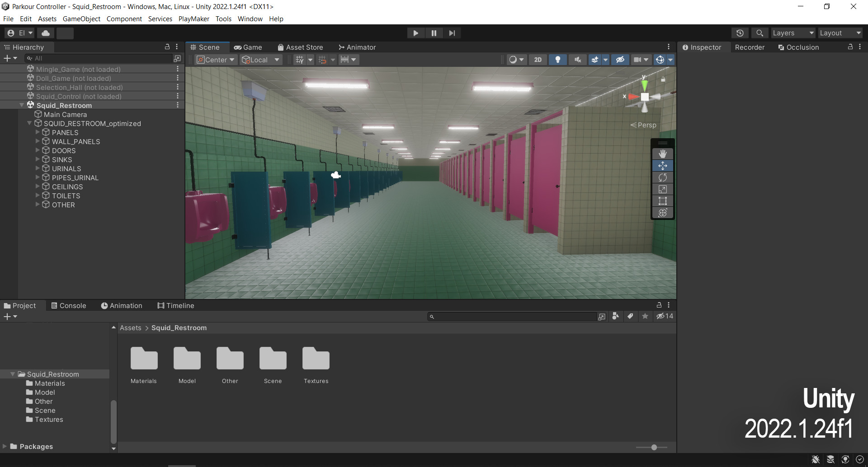This screenshot has width=868, height=467.
Task: Open the Layout dropdown
Action: coord(840,33)
